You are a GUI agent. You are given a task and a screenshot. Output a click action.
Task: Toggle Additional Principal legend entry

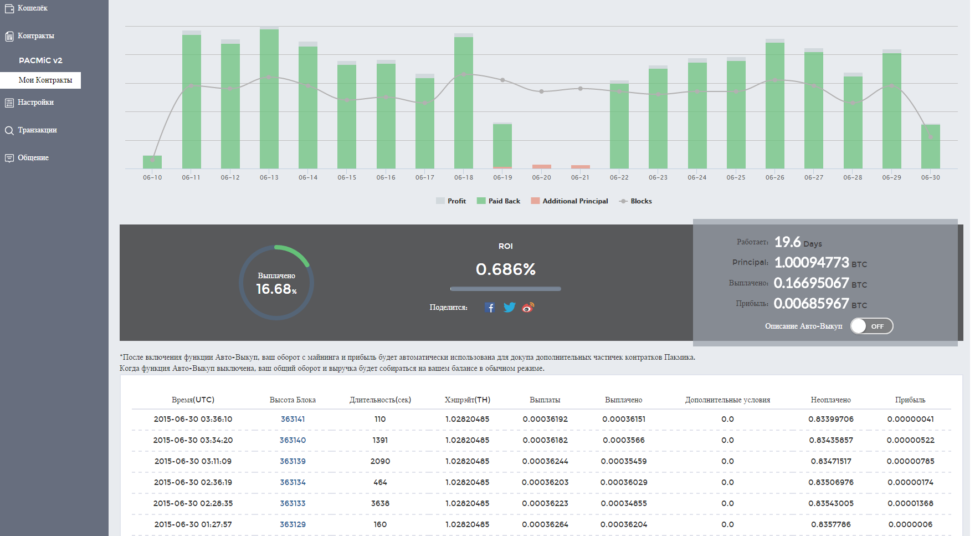pos(569,201)
